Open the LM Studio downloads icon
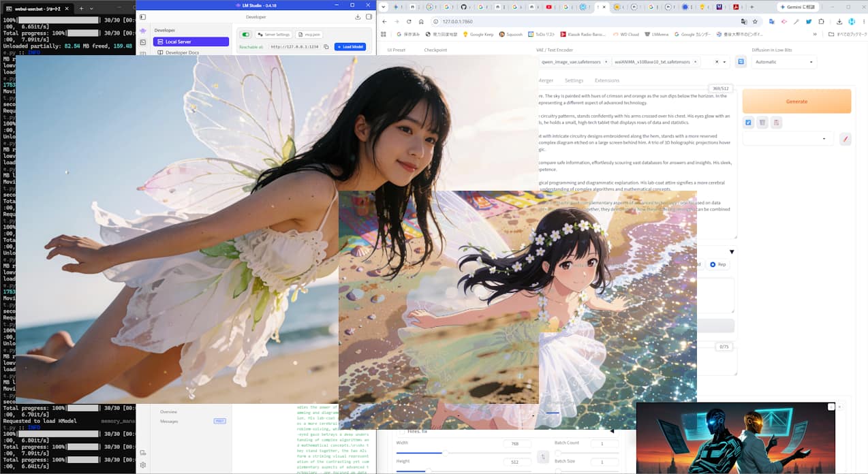The image size is (868, 474). tap(358, 17)
